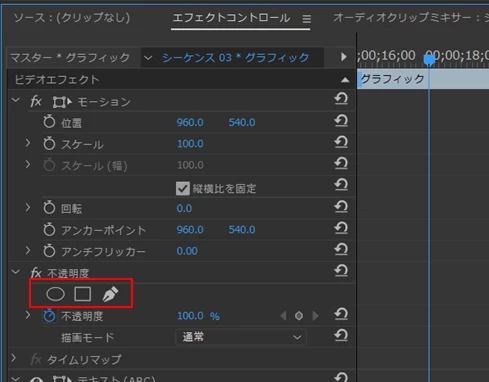Select the 4-point polygon (rectangle) mask tool
Screen dimensions: 489x382
tap(83, 294)
